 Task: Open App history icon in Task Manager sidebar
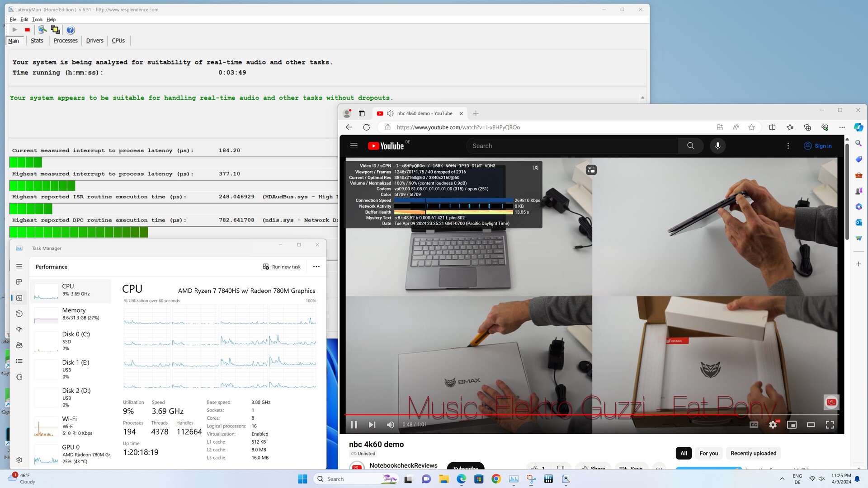coord(19,314)
